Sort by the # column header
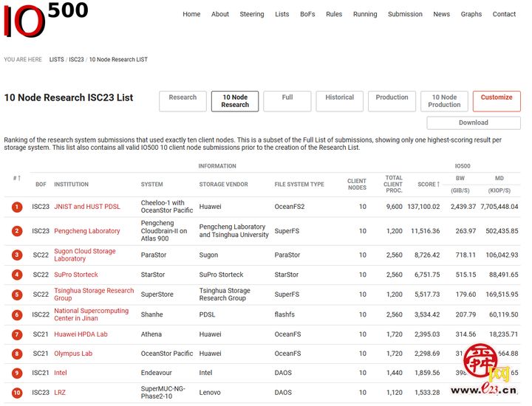Viewport: 532px width, 406px height. [x=16, y=178]
